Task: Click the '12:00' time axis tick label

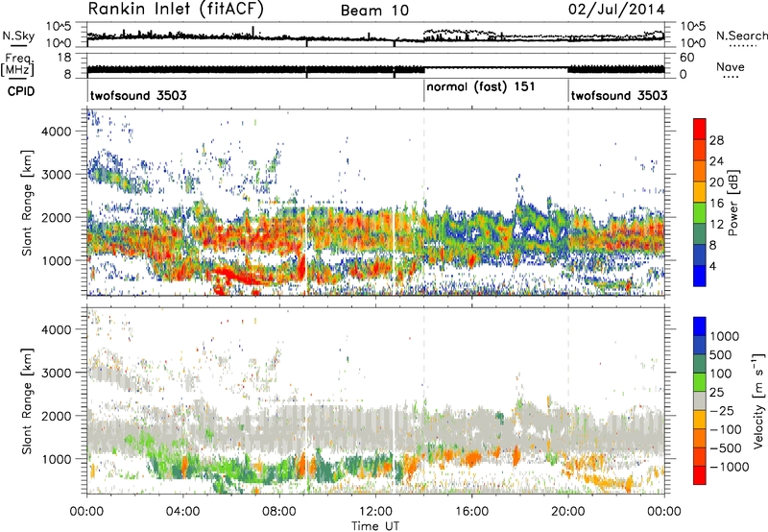Action: pyautogui.click(x=375, y=512)
